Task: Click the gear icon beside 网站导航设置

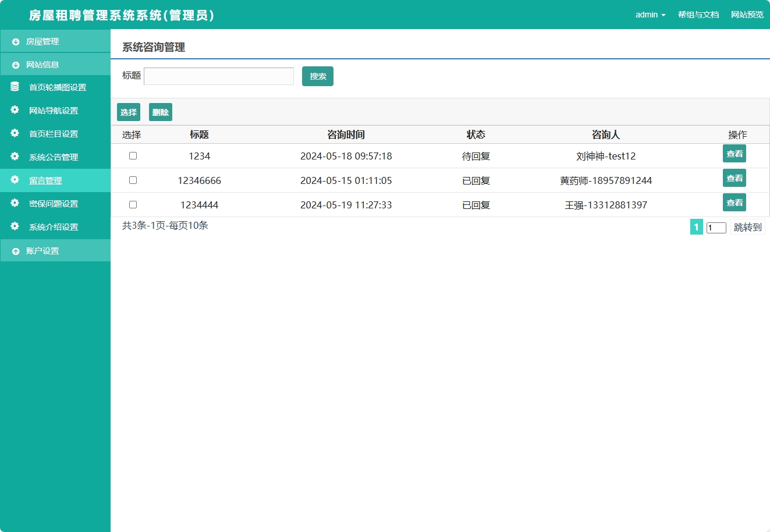Action: coord(14,110)
